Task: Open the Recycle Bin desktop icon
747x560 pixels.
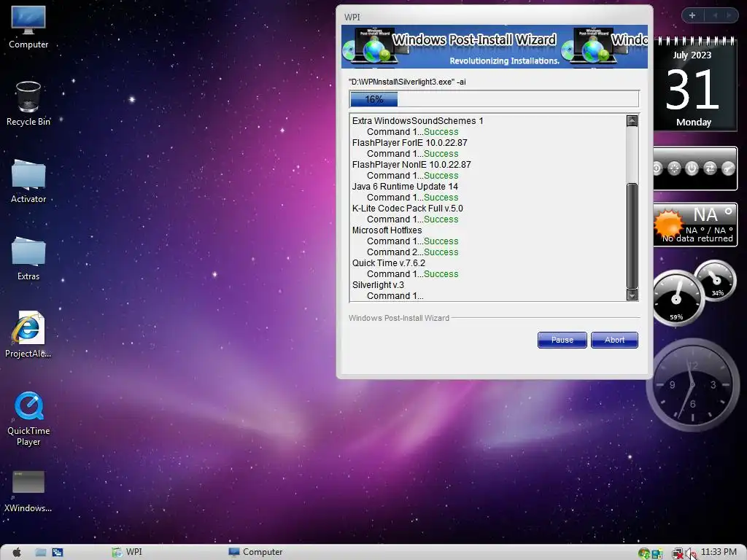Action: [28, 104]
